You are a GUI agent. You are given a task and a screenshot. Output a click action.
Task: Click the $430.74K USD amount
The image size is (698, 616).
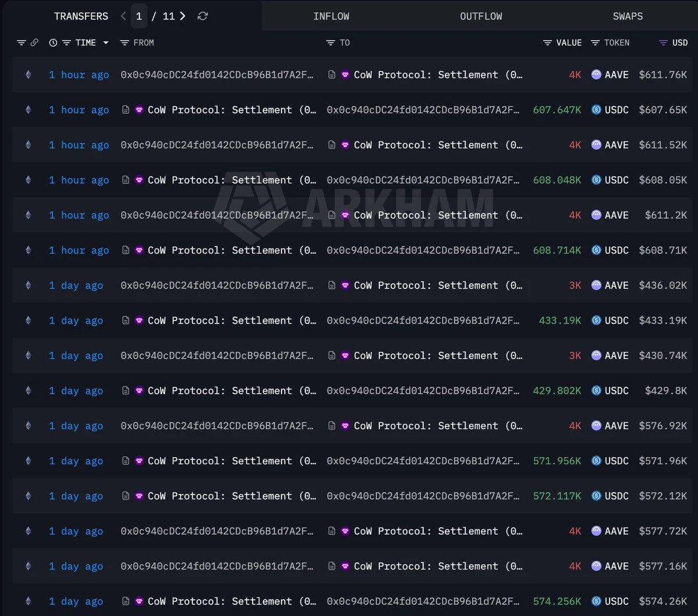pos(663,355)
